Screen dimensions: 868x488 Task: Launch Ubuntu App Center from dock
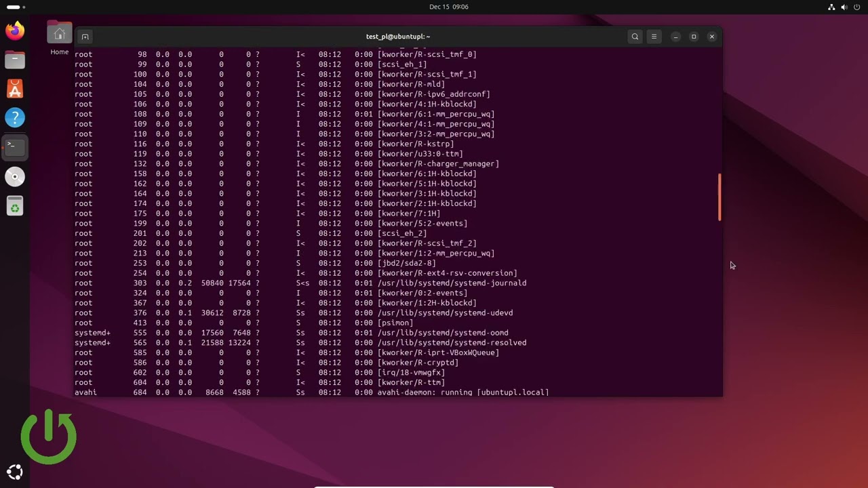click(x=15, y=89)
